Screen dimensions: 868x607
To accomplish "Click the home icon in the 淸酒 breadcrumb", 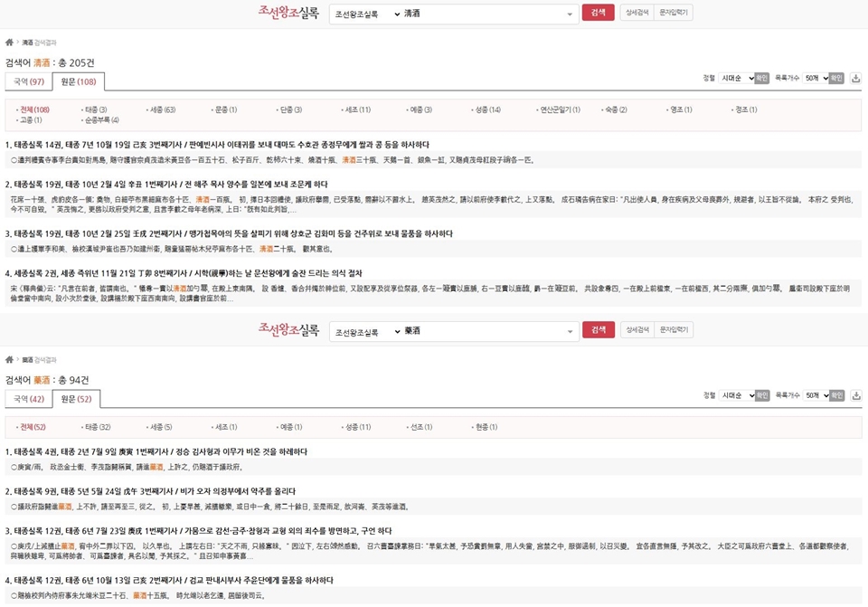I will (x=9, y=43).
